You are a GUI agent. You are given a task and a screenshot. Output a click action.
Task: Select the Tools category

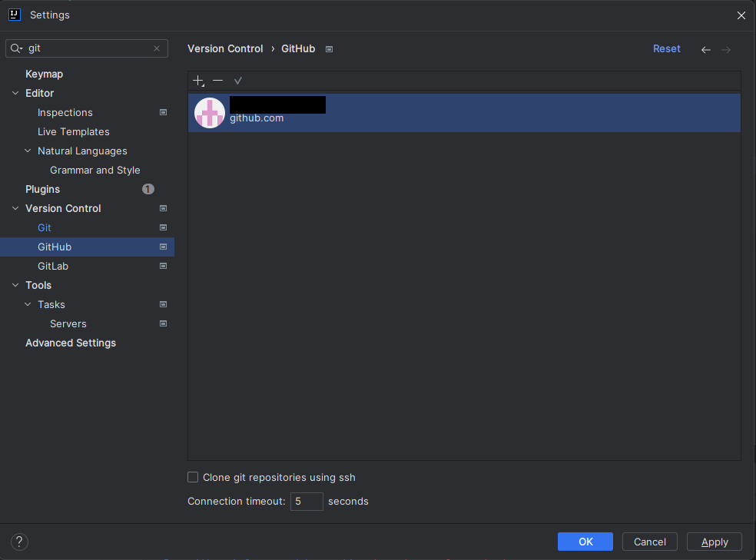(x=38, y=285)
